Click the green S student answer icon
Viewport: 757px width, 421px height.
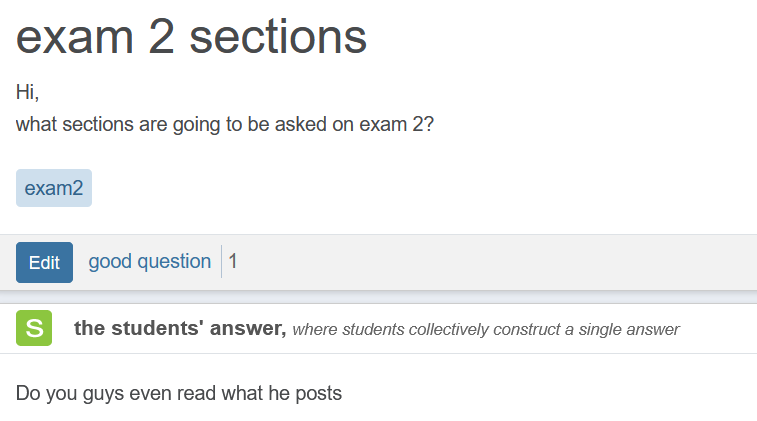point(34,328)
